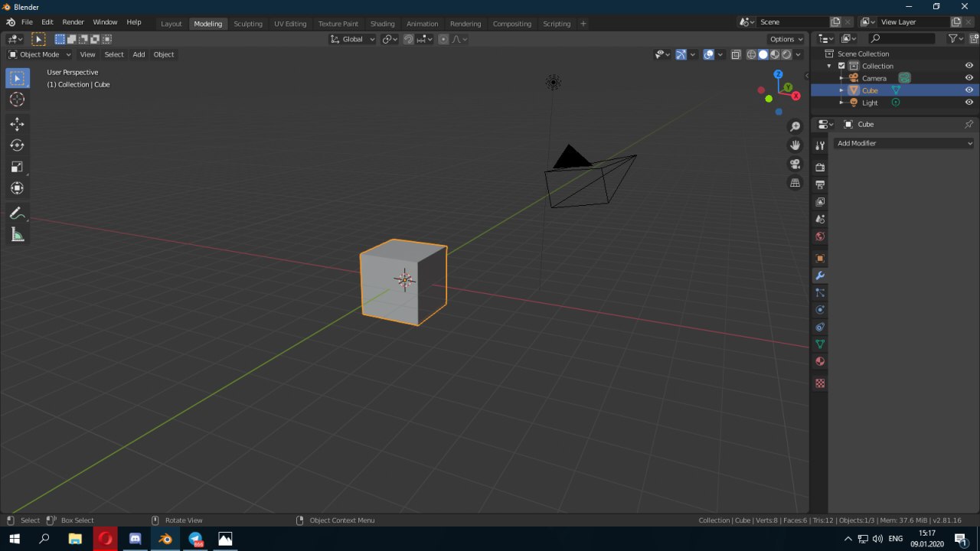Screen dimensions: 980x551
Task: Open Object Constraint Properties tab
Action: 820,327
